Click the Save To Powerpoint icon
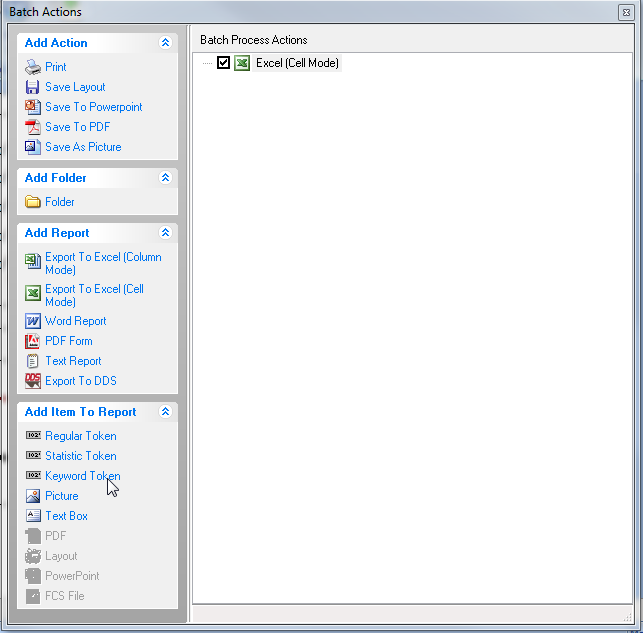This screenshot has width=643, height=633. click(x=33, y=107)
